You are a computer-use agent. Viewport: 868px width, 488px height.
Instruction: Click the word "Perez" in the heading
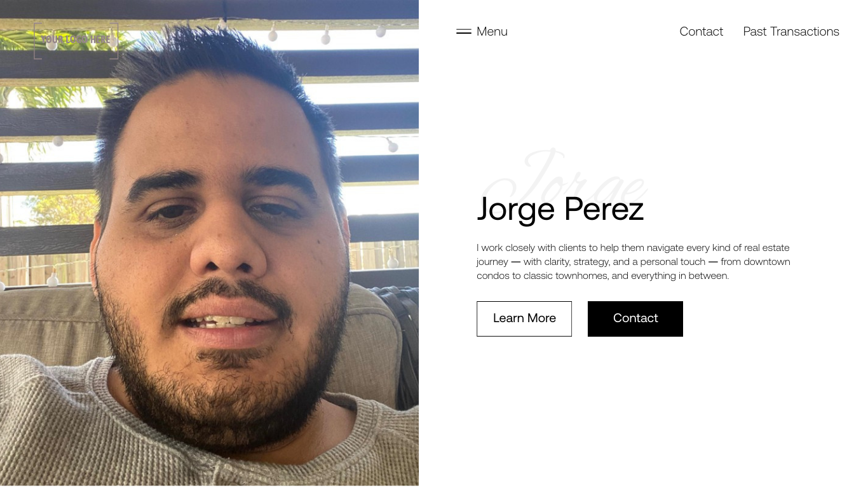click(x=604, y=208)
